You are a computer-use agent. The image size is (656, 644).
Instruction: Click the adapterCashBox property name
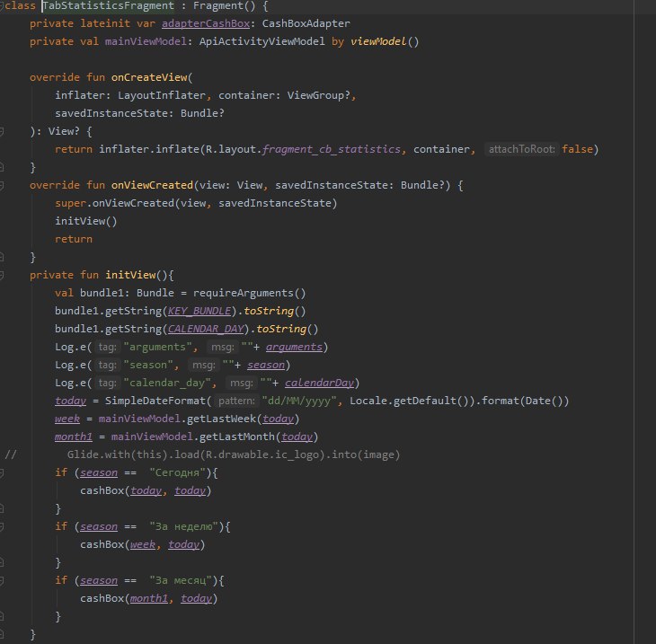(x=206, y=24)
